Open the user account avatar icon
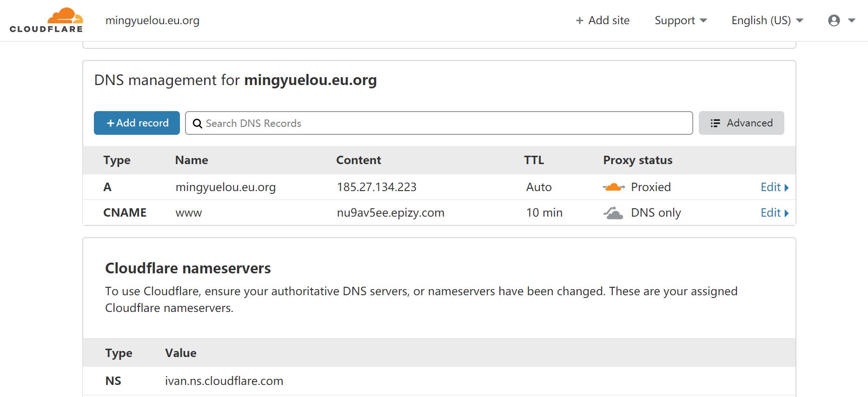868x397 pixels. [x=834, y=20]
